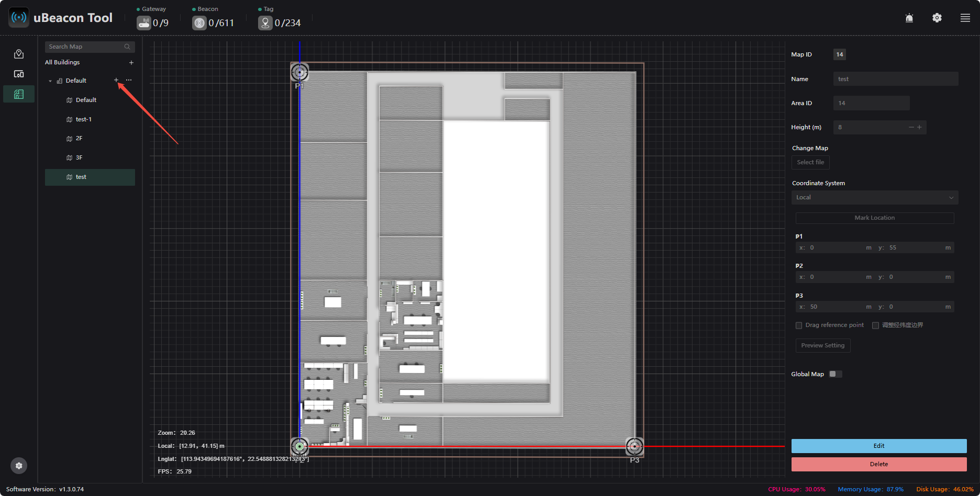This screenshot has height=496, width=980.
Task: Open the alarm bell notifications
Action: click(909, 18)
